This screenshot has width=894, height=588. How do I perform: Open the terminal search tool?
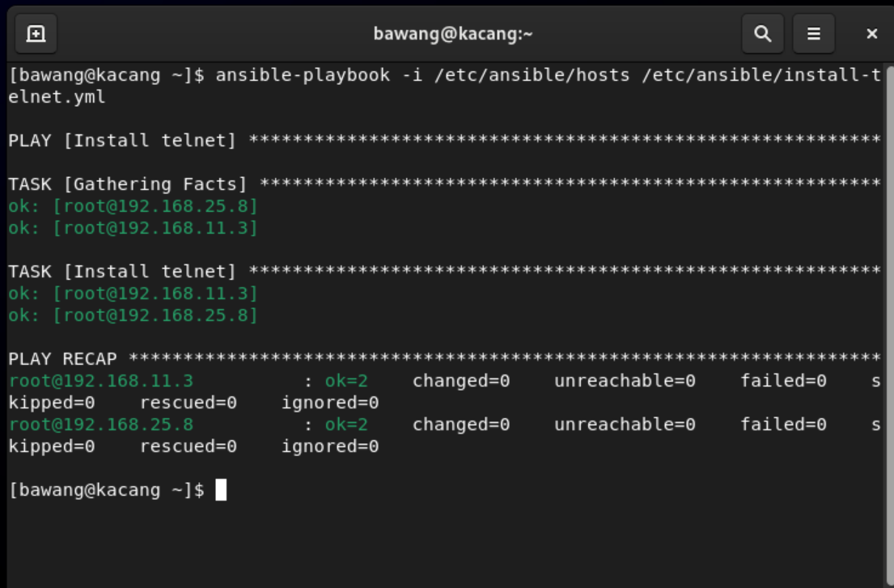762,34
